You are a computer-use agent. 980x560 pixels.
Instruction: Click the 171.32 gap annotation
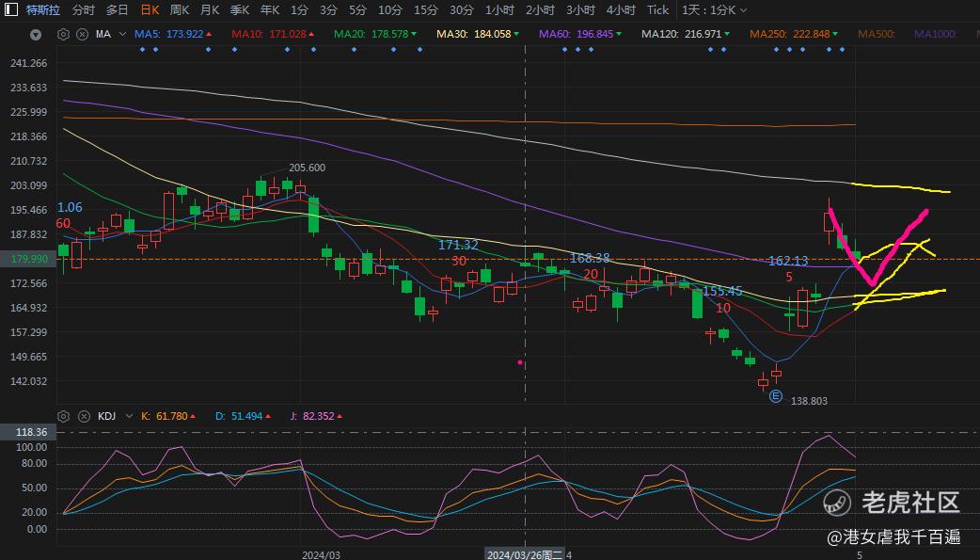coord(458,245)
